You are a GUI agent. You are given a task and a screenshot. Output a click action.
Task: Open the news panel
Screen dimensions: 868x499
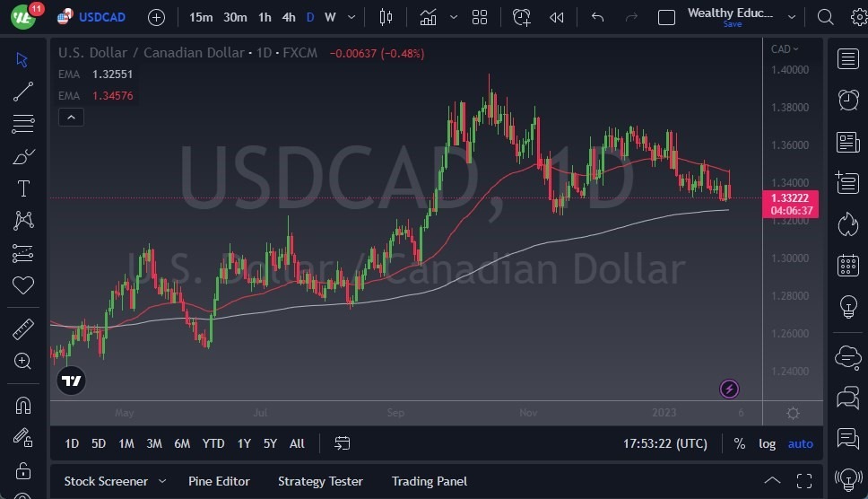(848, 142)
